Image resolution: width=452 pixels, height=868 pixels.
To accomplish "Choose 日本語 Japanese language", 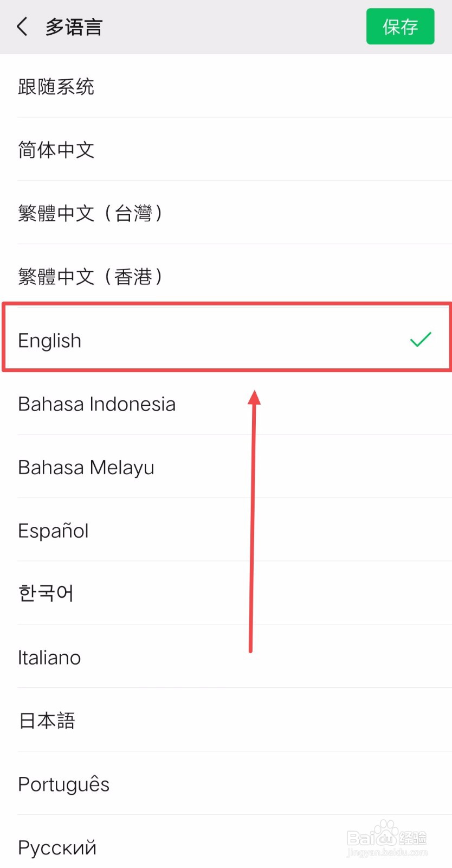I will click(x=47, y=721).
